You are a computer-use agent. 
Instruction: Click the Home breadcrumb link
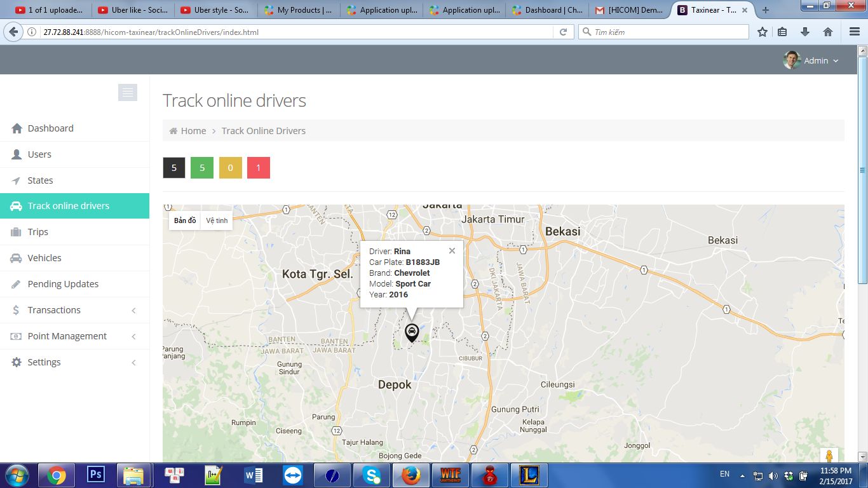[193, 131]
